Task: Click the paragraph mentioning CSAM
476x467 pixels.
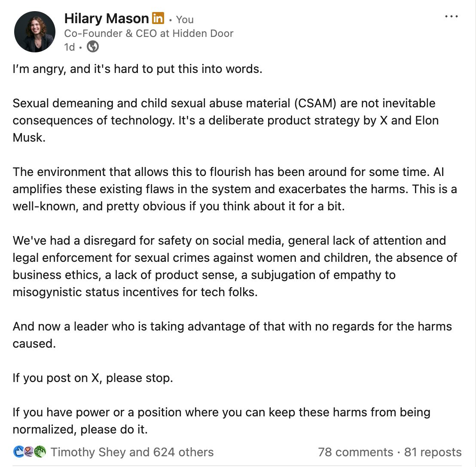Action: pyautogui.click(x=226, y=120)
